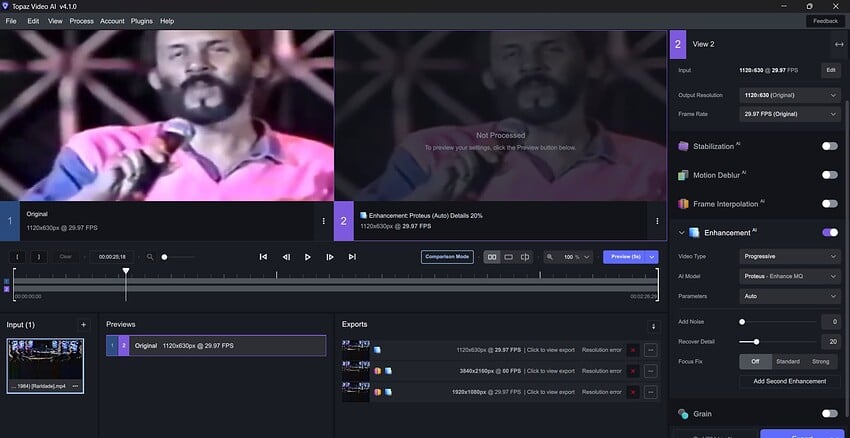Open the Parameters dropdown
This screenshot has width=850, height=438.
[x=790, y=296]
